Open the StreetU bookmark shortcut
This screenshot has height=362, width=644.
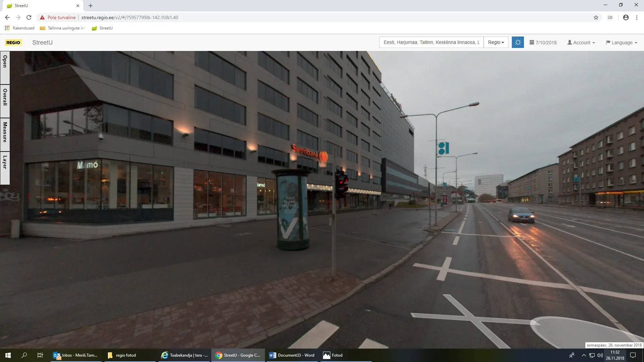click(x=102, y=28)
